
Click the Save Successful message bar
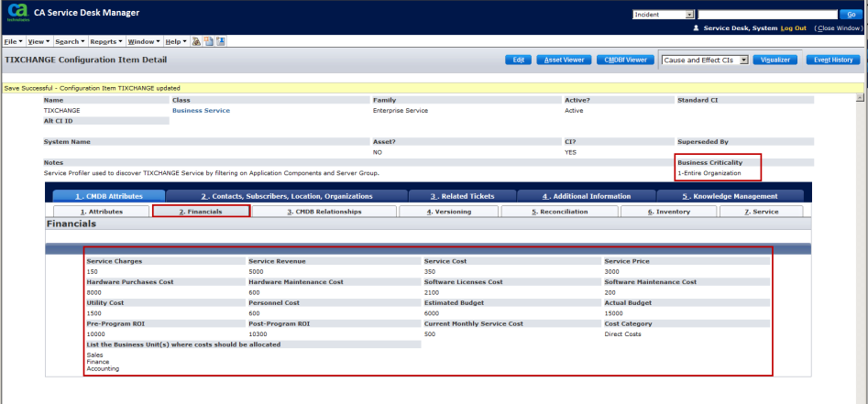click(432, 88)
